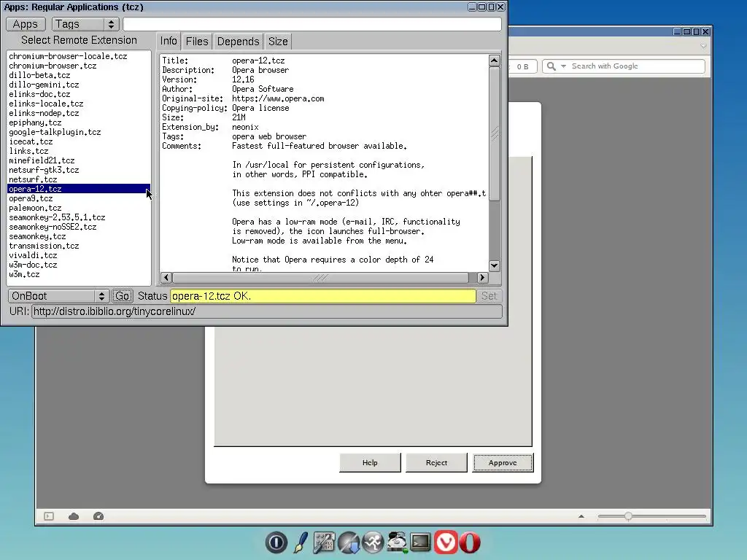Click Approve in the Opera license dialog
This screenshot has width=747, height=560.
point(503,463)
